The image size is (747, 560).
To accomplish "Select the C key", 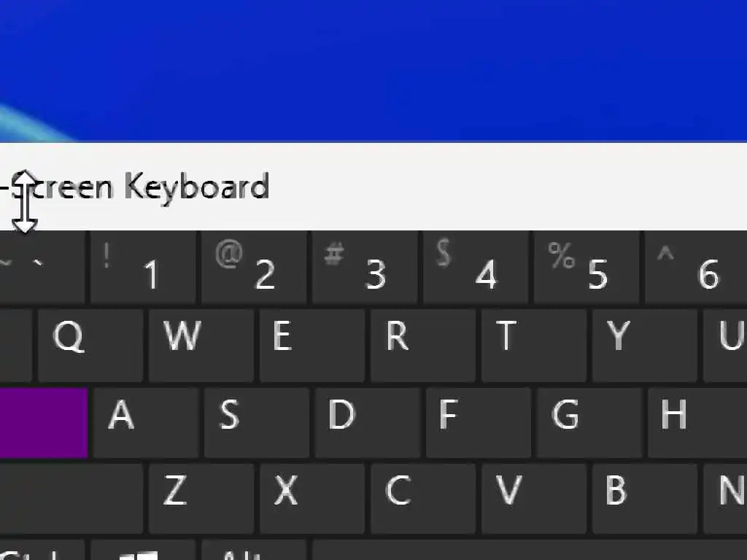I will 423,499.
